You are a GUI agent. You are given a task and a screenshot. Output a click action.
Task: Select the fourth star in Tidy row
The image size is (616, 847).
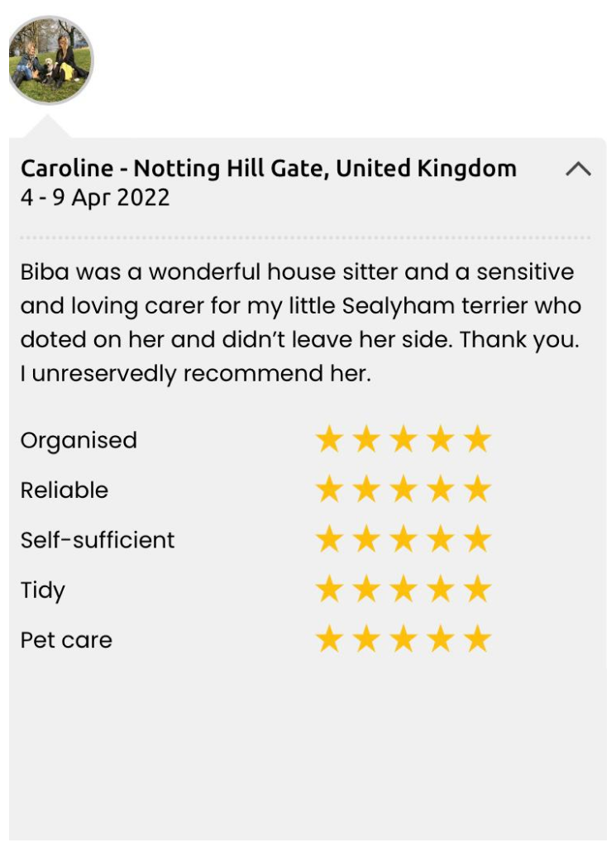click(441, 590)
